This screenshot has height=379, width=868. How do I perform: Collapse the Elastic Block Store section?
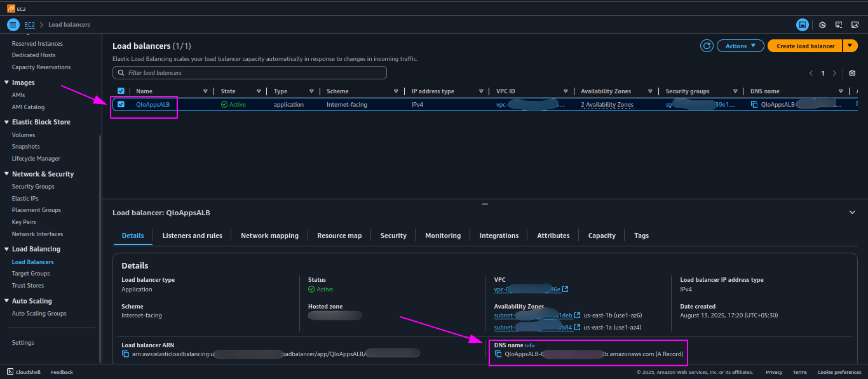(x=6, y=122)
